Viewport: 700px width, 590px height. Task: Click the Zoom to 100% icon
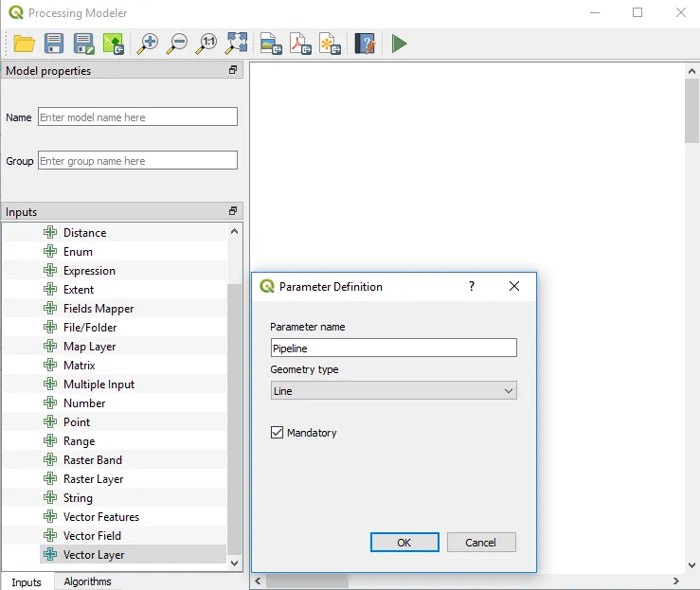206,44
